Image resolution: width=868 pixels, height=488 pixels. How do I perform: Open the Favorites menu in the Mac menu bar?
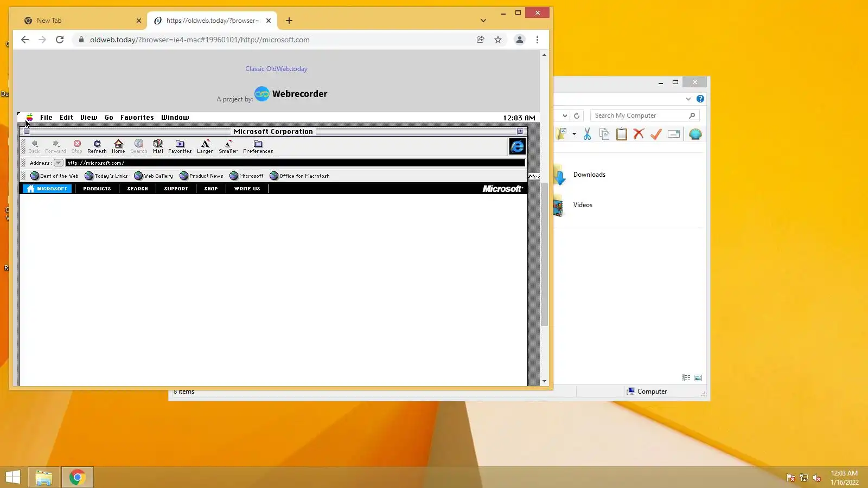(137, 118)
